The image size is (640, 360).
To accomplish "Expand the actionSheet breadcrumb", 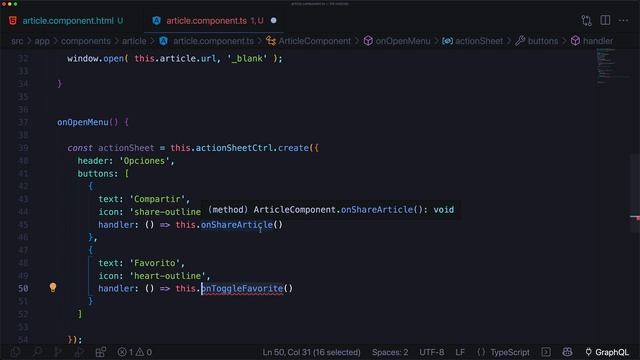I will coord(479,41).
